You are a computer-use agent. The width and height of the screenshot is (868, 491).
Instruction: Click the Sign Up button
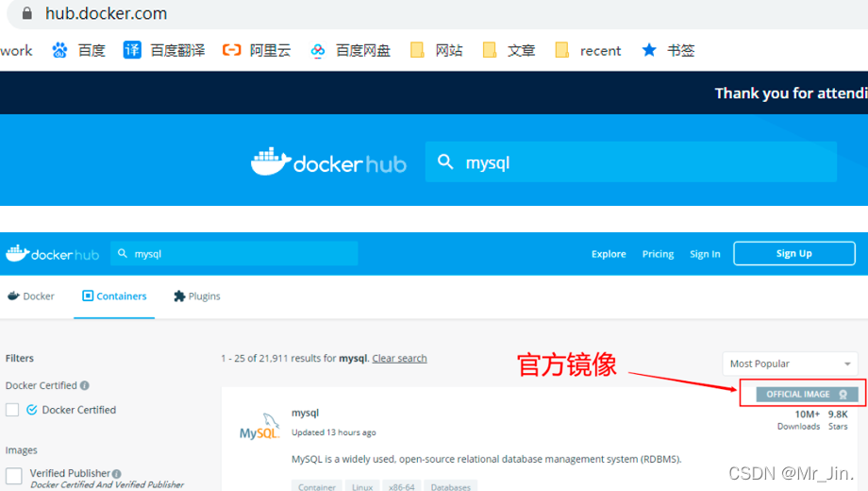pos(793,253)
